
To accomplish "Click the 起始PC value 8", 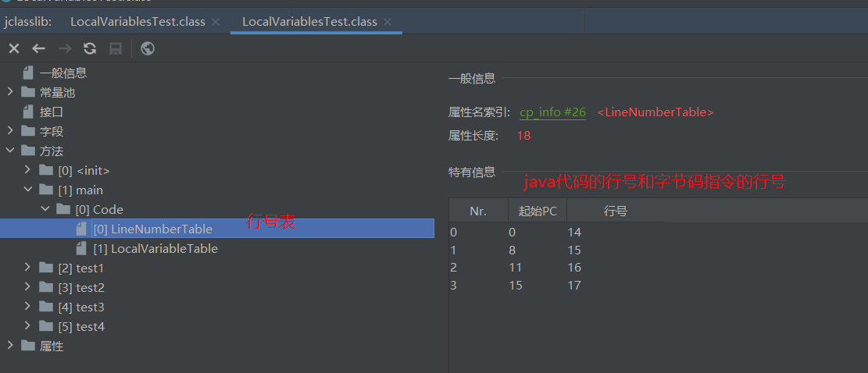I will (512, 250).
